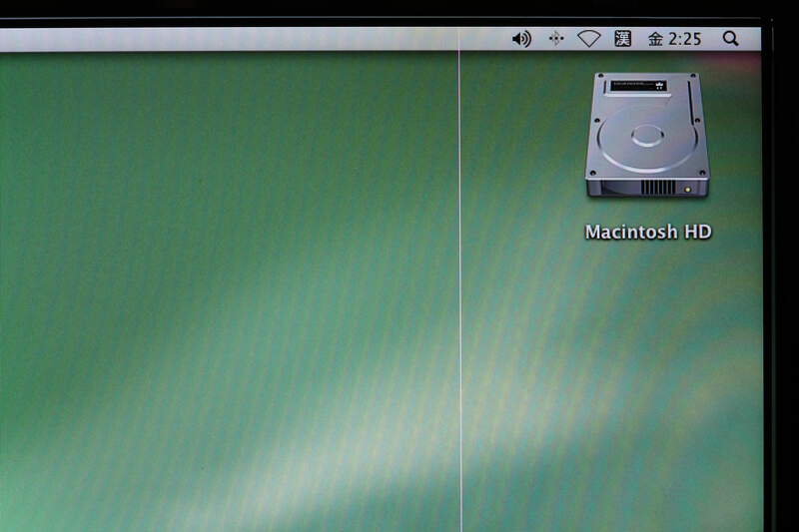
Task: Click the clock showing 金 2:25
Action: click(x=675, y=39)
